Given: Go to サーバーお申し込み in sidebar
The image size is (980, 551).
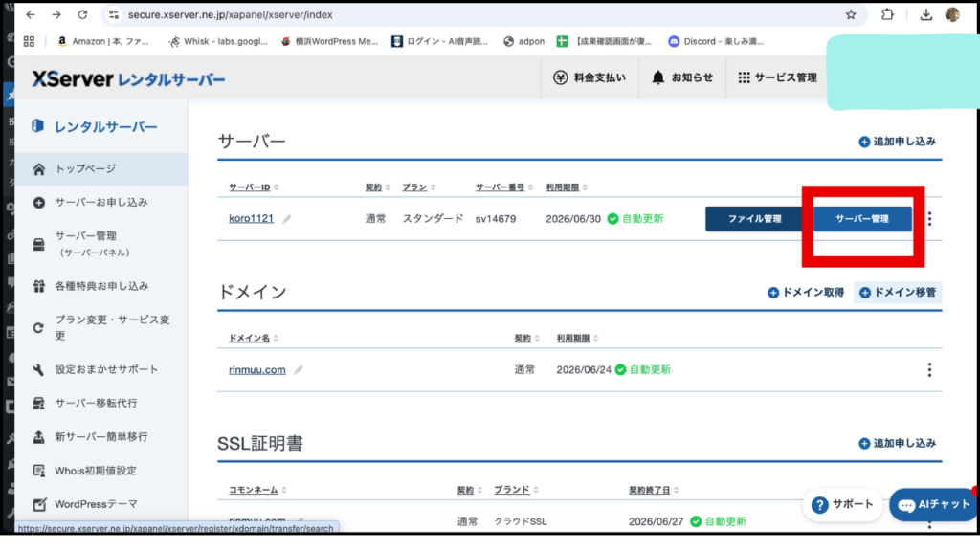Looking at the screenshot, I should click(x=100, y=203).
